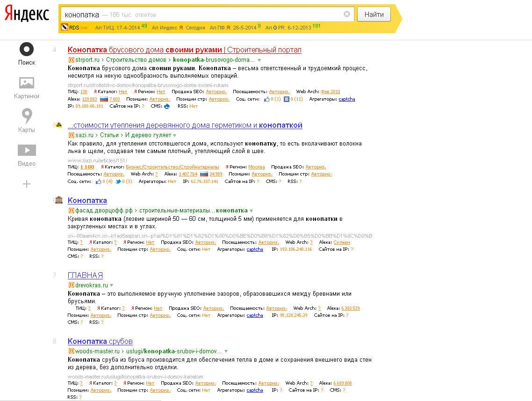Click the RDS bar icon under the search field
Screen dimensions: 532x401
[65, 28]
